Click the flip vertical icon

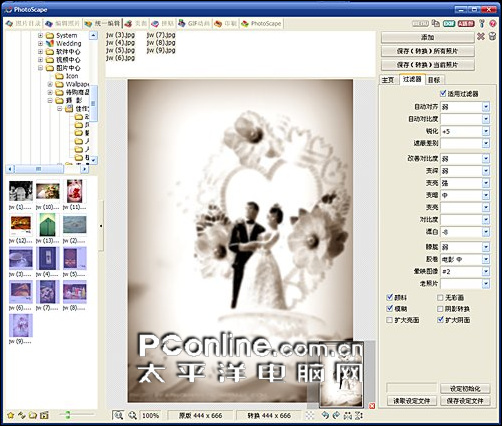click(359, 415)
